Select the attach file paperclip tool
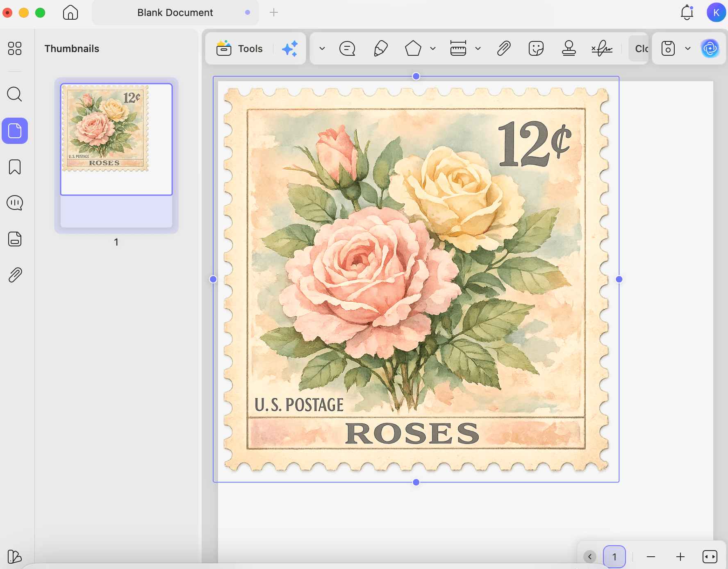The image size is (728, 569). (504, 49)
